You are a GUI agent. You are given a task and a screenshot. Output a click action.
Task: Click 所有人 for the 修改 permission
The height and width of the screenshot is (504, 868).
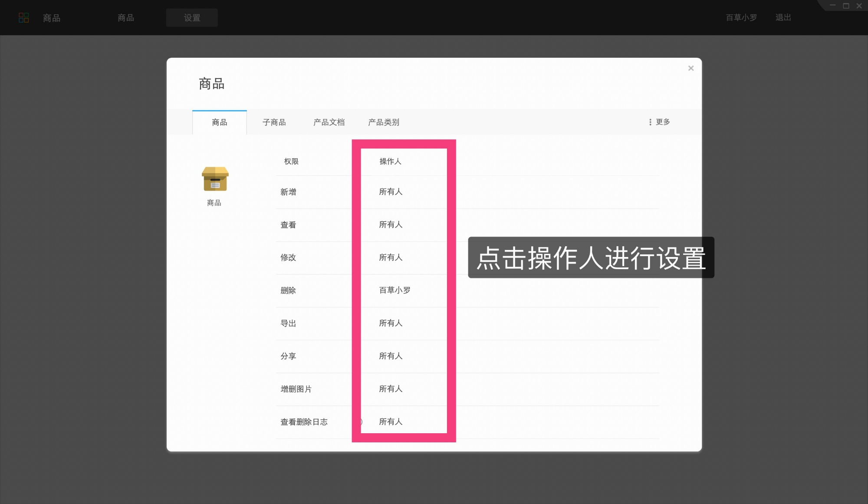point(390,257)
